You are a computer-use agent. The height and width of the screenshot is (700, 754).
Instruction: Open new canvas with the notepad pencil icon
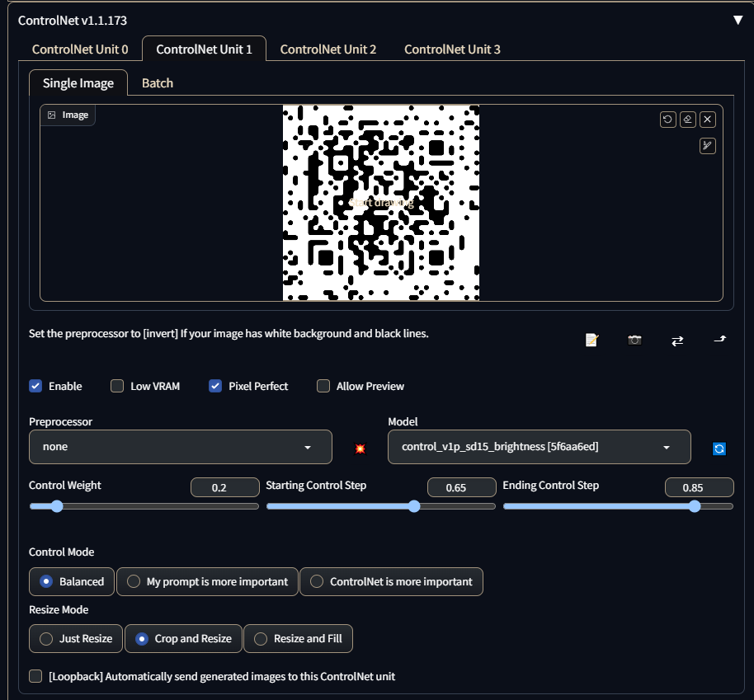pyautogui.click(x=591, y=340)
